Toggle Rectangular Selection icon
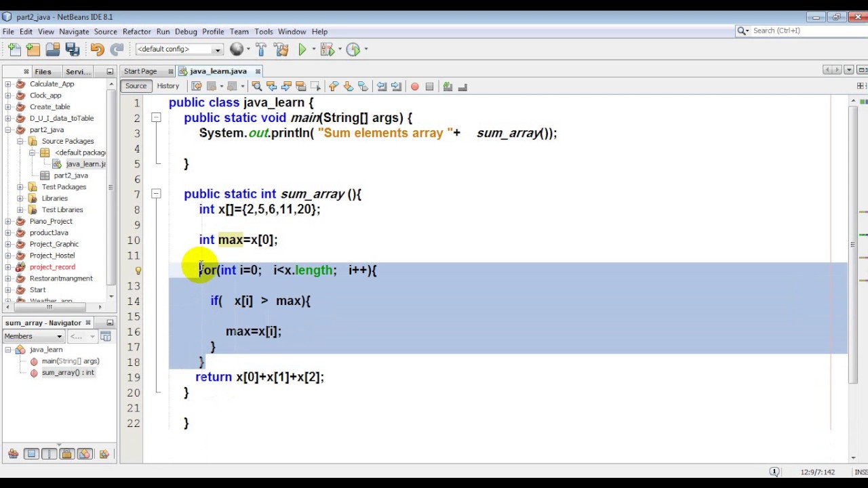Image resolution: width=868 pixels, height=488 pixels. pyautogui.click(x=316, y=86)
